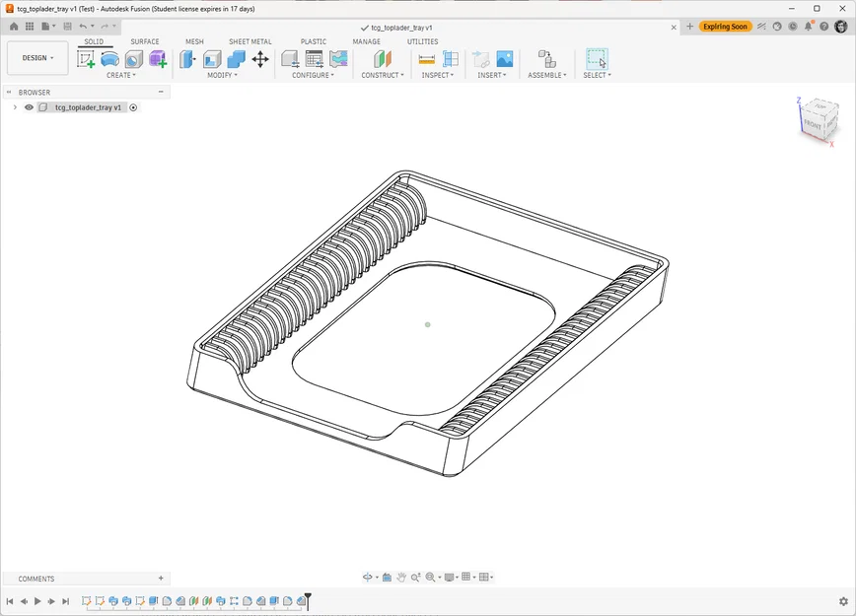Add a new comment with plus button
This screenshot has height=616, width=856.
click(x=161, y=579)
